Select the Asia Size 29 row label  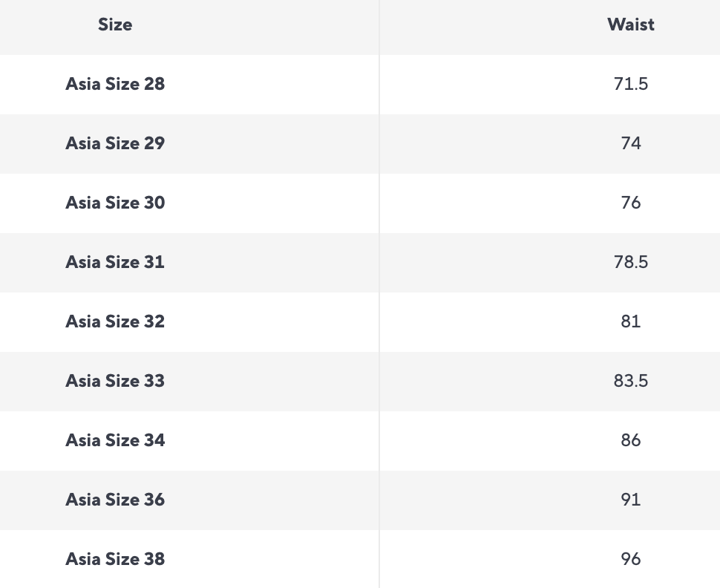(115, 143)
